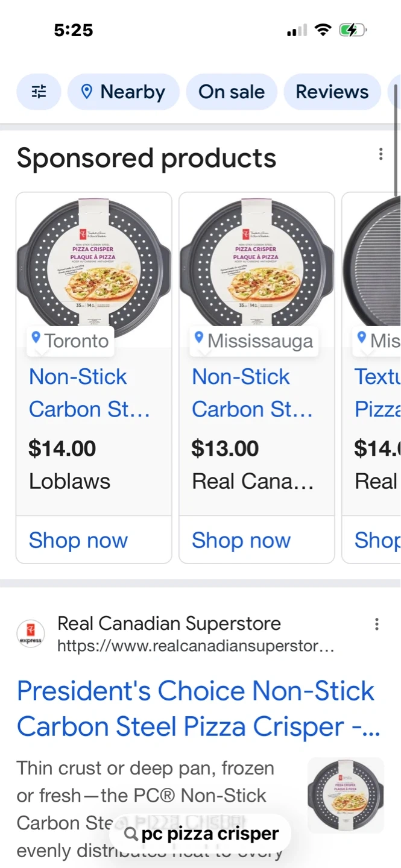This screenshot has width=401, height=868.
Task: Toggle the Nearby filter chip
Action: [124, 92]
